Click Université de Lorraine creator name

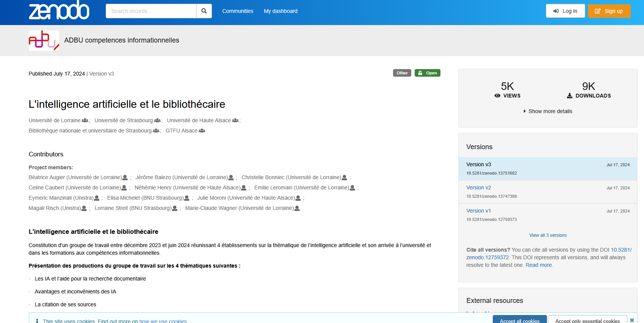55,120
